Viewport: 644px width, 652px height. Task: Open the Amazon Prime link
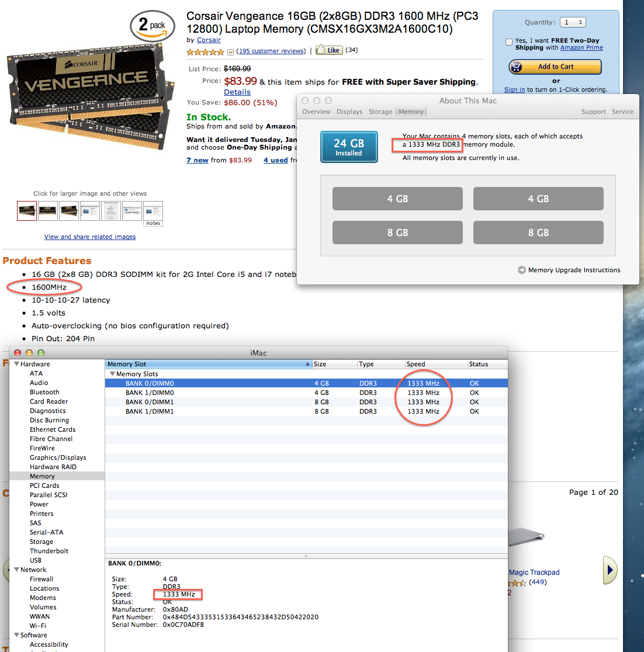[581, 48]
